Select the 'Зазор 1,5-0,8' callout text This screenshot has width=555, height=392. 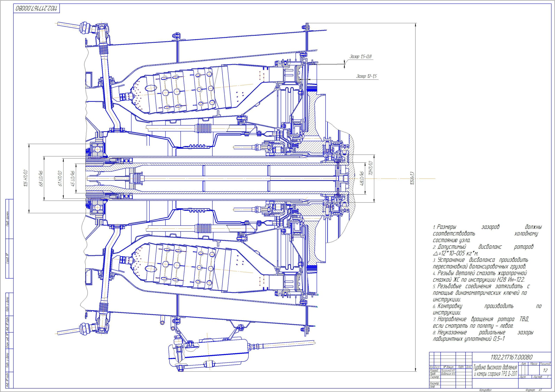click(x=360, y=57)
